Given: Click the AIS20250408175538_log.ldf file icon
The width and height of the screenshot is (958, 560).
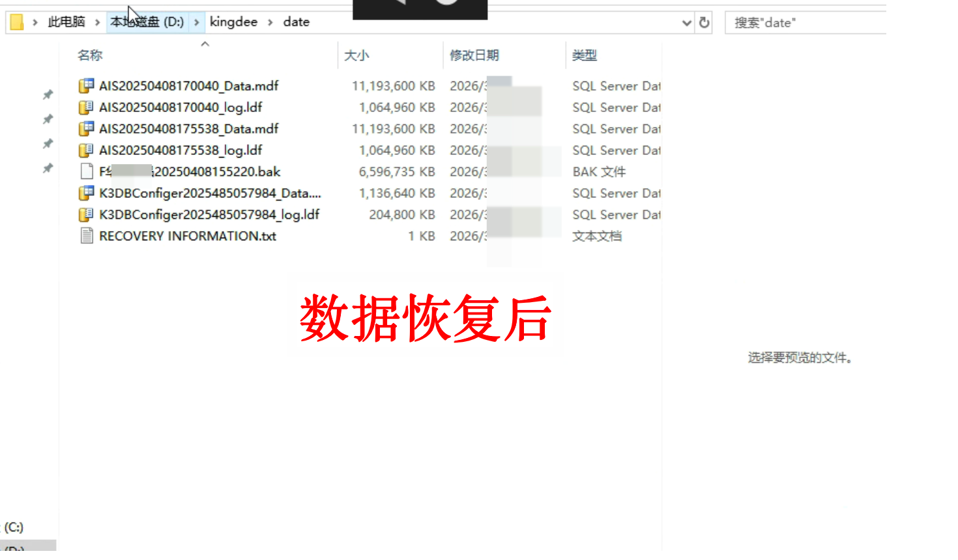Looking at the screenshot, I should click(x=86, y=150).
